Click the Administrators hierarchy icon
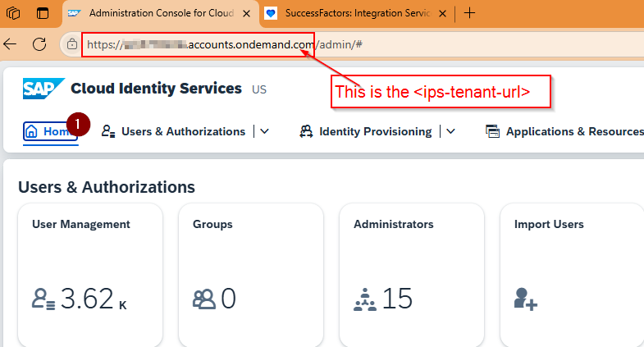Image resolution: width=644 pixels, height=347 pixels. [x=365, y=299]
